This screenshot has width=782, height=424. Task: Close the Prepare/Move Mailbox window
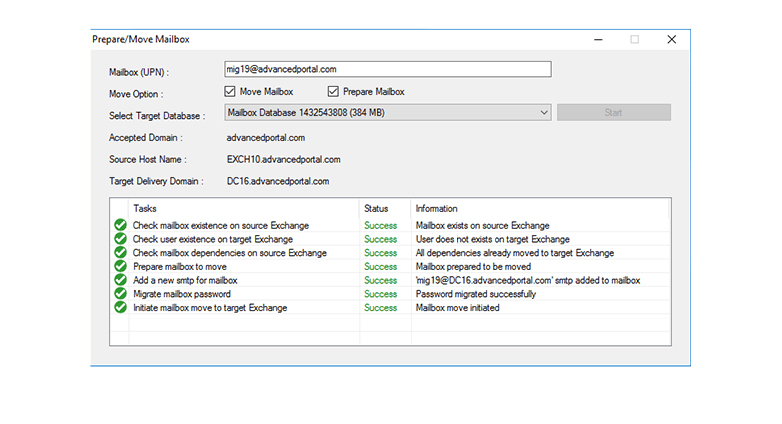pos(672,39)
